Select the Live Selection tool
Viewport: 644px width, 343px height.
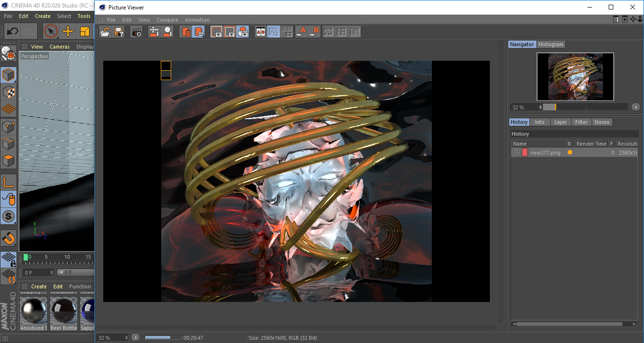(50, 32)
